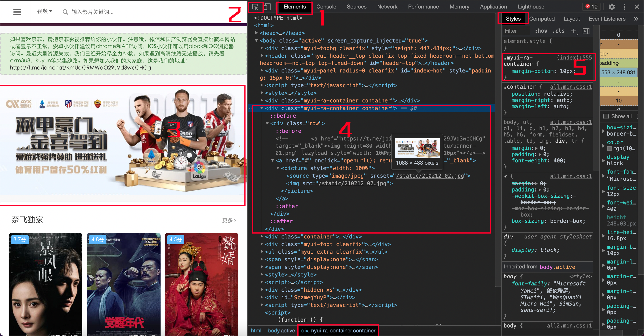Screen dimensions: 644x336
Task: Select the position: relative declaration
Action: pos(542,94)
